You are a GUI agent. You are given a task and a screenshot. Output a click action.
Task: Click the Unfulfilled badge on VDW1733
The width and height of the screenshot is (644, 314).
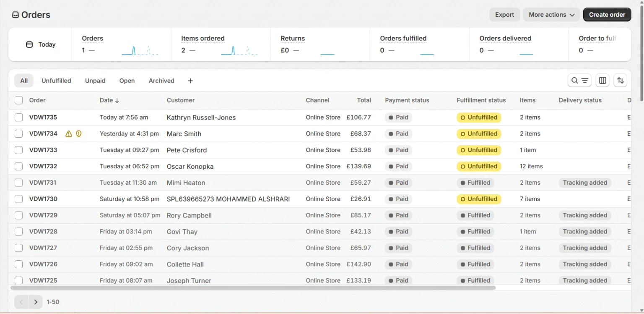click(479, 150)
